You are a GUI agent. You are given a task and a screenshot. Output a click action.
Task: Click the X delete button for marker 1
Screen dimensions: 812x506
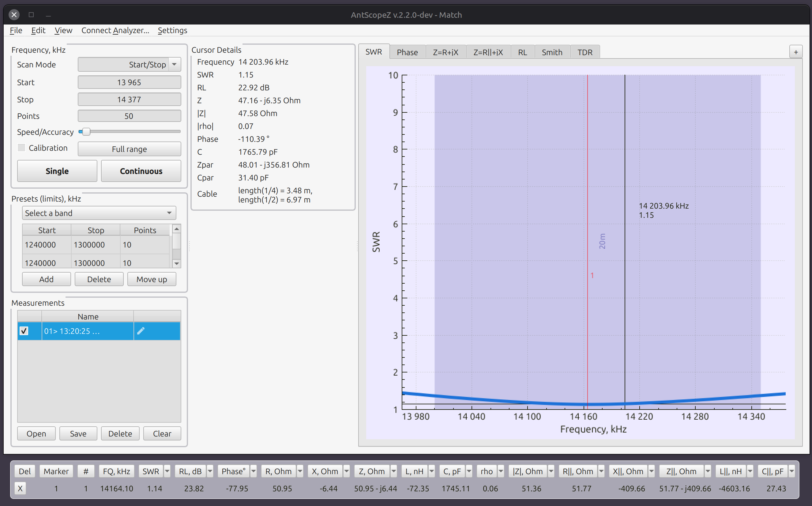pyautogui.click(x=20, y=488)
